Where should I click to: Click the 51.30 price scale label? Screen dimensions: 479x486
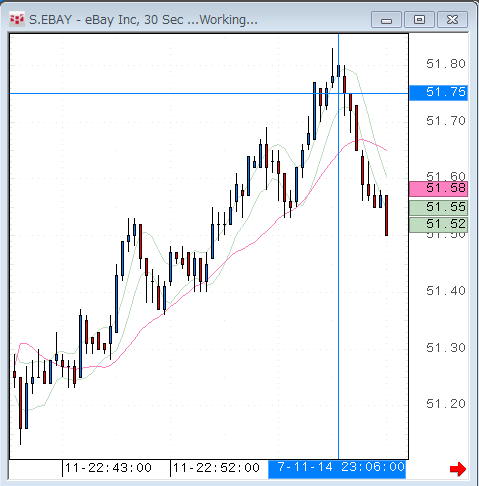coord(446,348)
